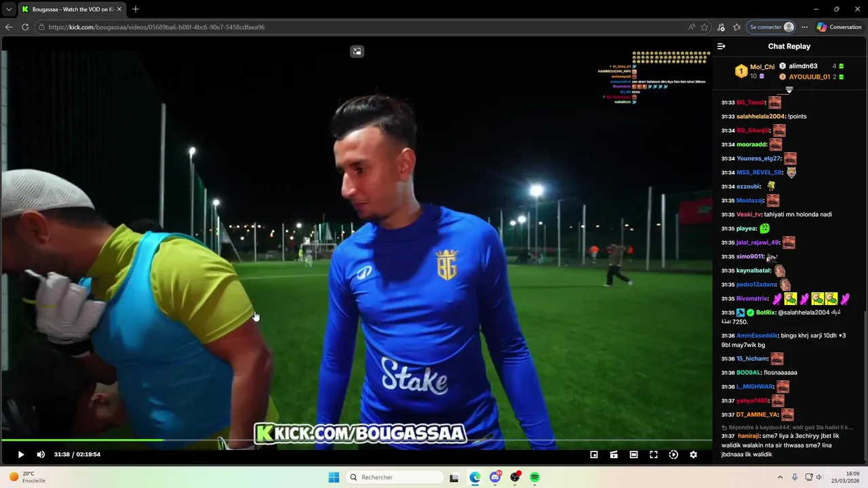Open the Windows Start menu

click(x=334, y=477)
